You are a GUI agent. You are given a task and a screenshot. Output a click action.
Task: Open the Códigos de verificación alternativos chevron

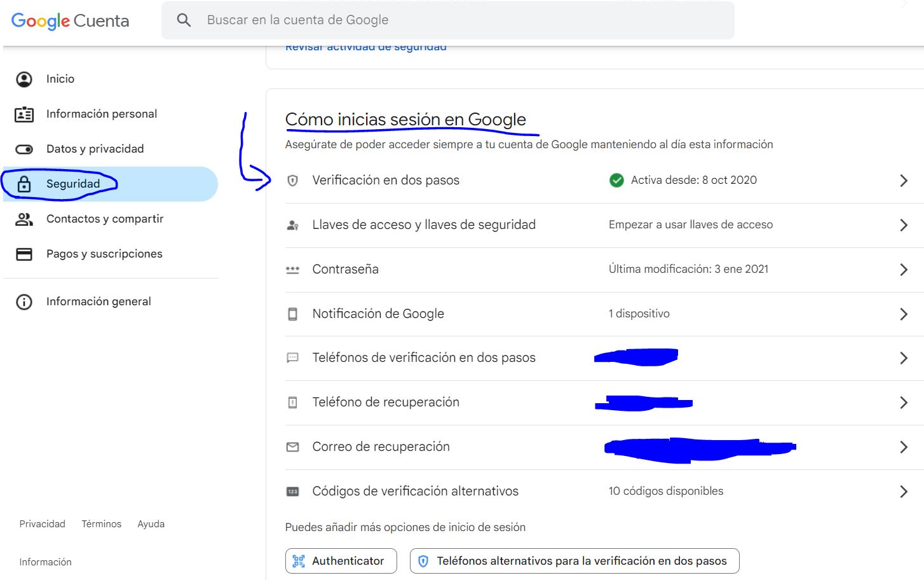click(904, 492)
